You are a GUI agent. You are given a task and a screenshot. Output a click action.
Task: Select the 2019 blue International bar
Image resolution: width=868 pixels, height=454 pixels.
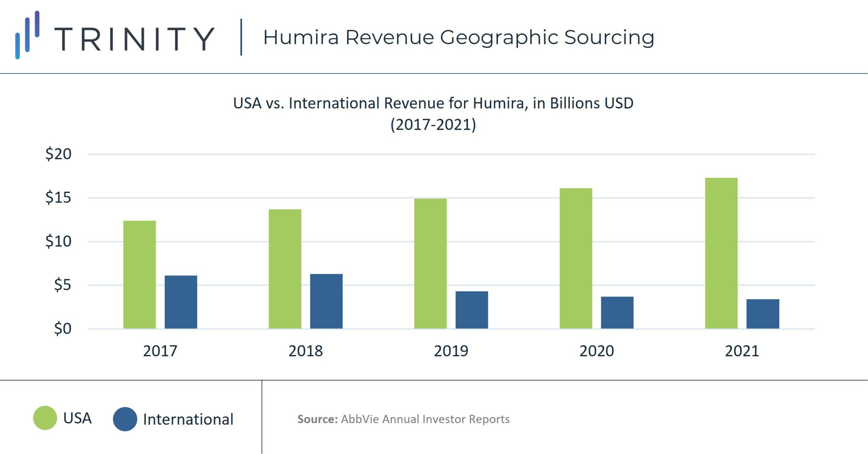472,310
